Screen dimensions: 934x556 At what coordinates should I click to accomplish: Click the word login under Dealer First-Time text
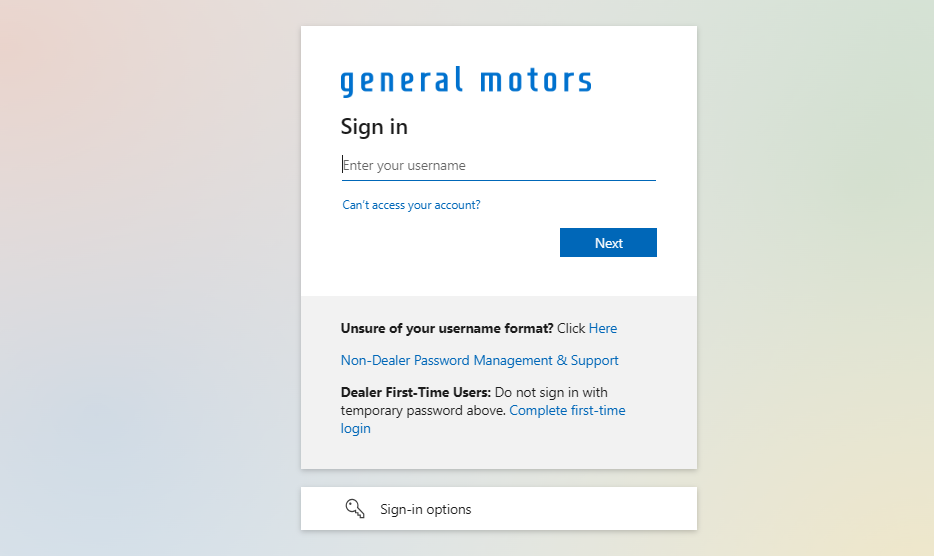(x=355, y=429)
